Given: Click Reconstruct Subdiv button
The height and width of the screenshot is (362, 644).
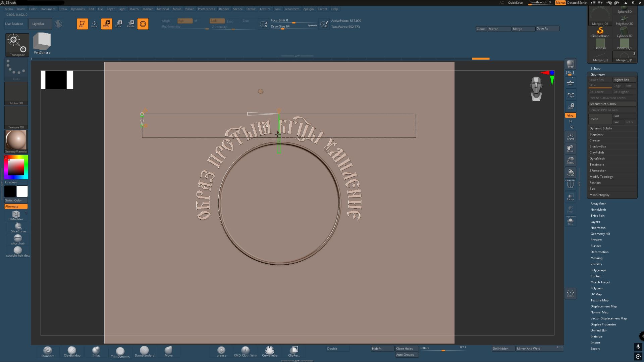Looking at the screenshot, I should (612, 104).
